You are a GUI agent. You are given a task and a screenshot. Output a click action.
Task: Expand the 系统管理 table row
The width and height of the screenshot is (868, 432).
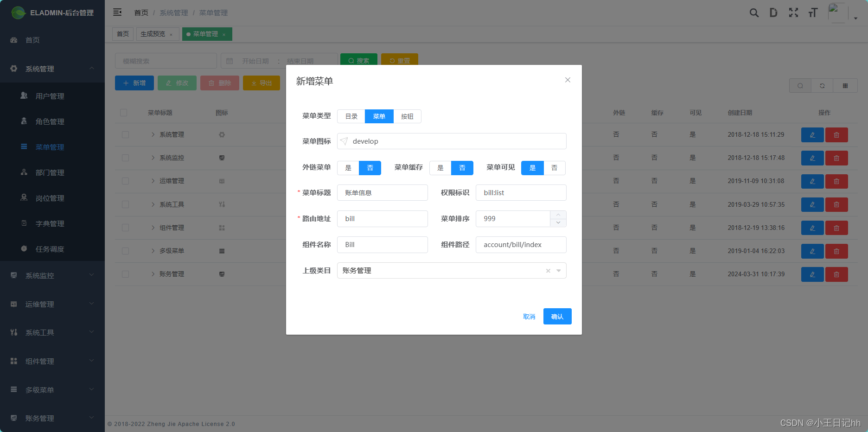pyautogui.click(x=153, y=135)
